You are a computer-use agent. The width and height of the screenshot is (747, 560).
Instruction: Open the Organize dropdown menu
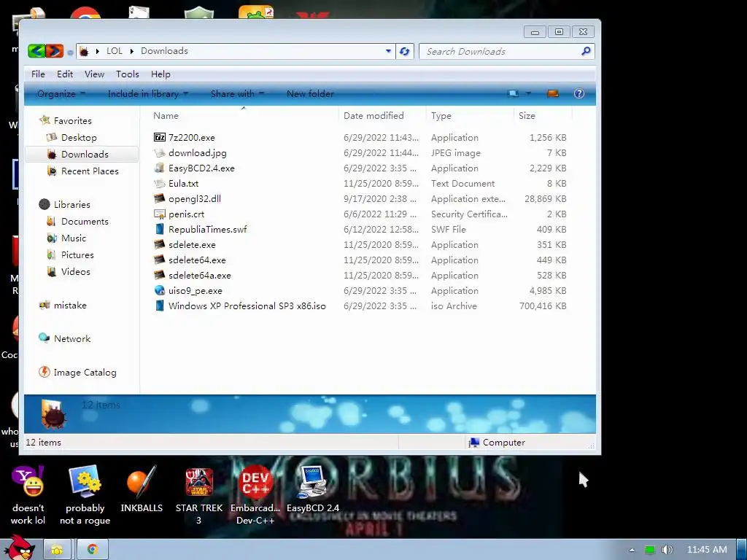point(61,93)
